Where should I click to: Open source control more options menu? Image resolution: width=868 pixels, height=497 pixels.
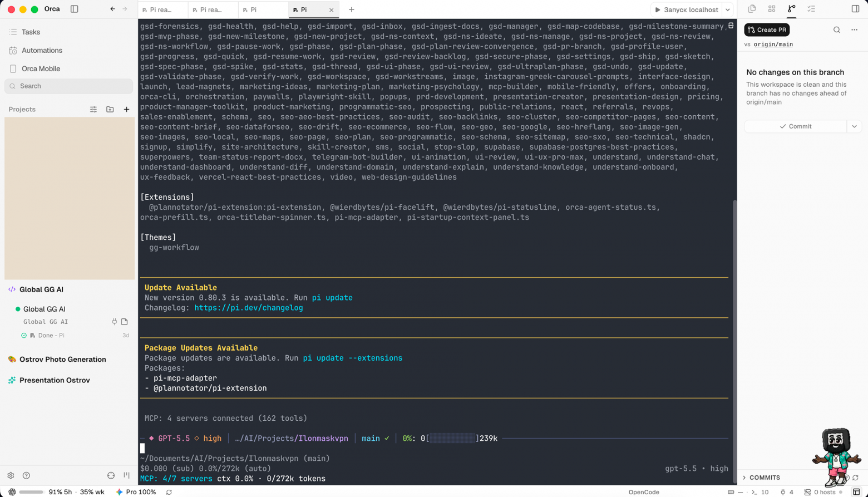[855, 30]
